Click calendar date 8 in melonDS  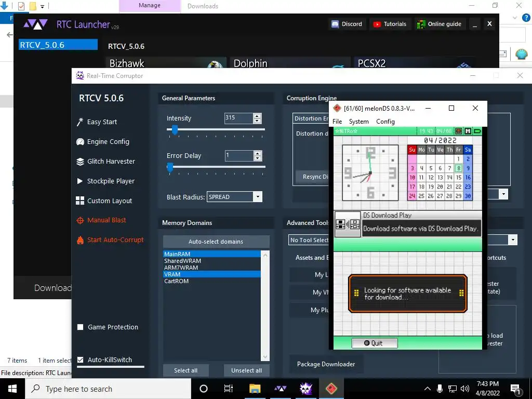pos(459,168)
